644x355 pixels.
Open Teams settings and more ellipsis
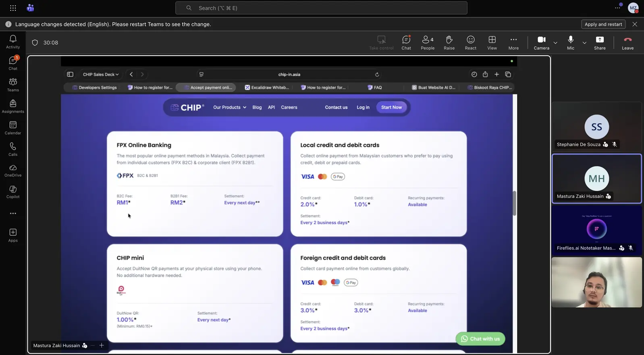[617, 8]
